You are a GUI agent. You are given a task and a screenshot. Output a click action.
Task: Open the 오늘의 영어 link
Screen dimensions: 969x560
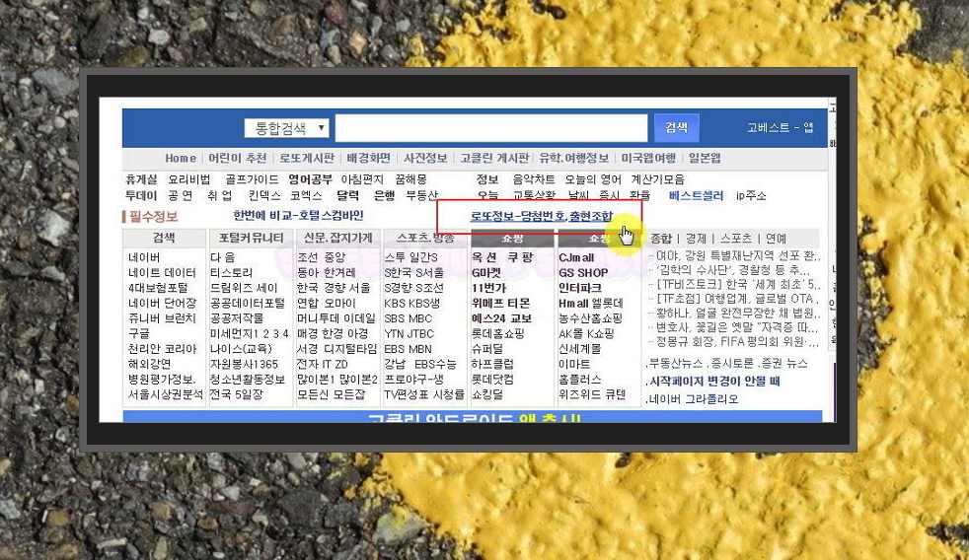593,179
